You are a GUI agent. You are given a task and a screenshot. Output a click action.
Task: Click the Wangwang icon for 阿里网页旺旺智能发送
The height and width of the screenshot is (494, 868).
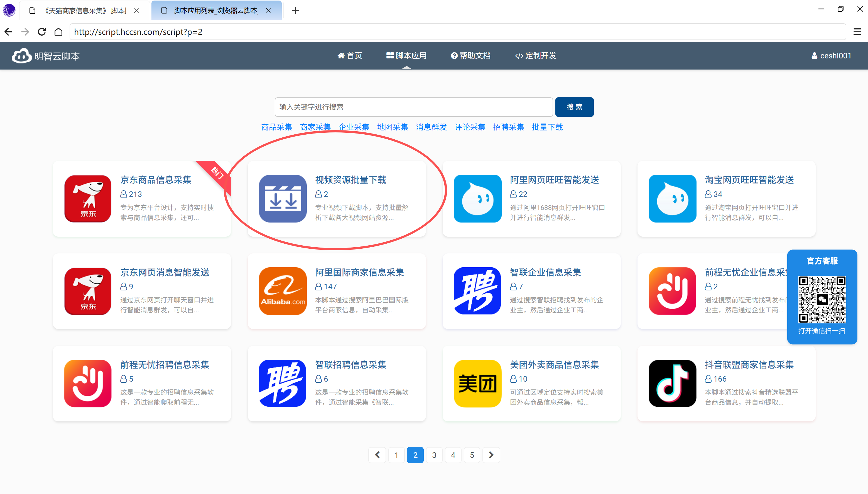pos(477,199)
